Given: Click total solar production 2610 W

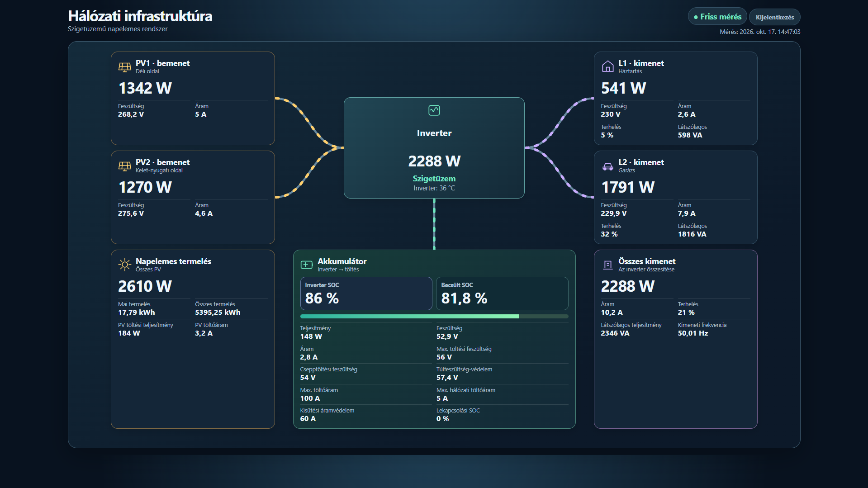Looking at the screenshot, I should [x=145, y=286].
